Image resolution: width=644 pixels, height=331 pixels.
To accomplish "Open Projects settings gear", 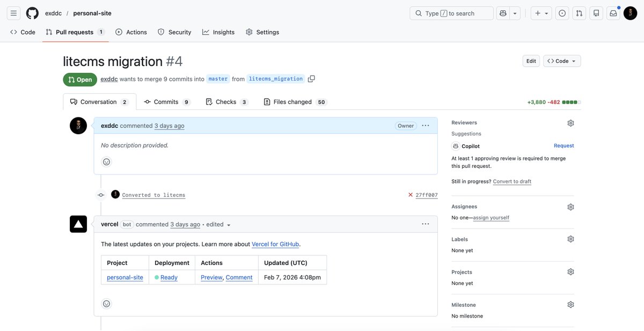I will [x=570, y=272].
